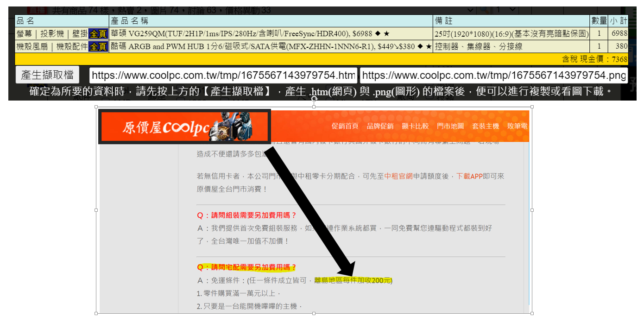Click the 含稅 現金價：7368 total
This screenshot has width=644, height=329.
click(x=595, y=59)
